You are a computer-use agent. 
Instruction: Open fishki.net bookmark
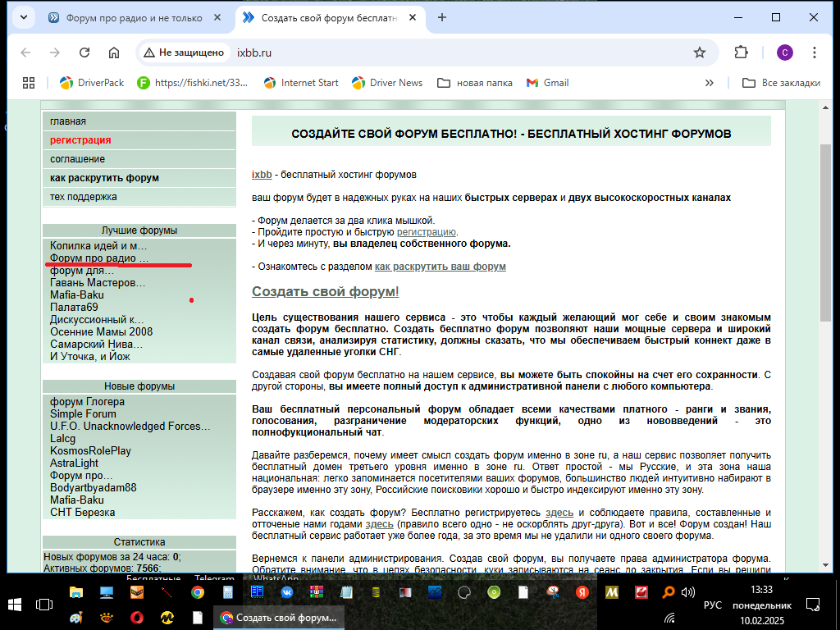click(x=193, y=83)
